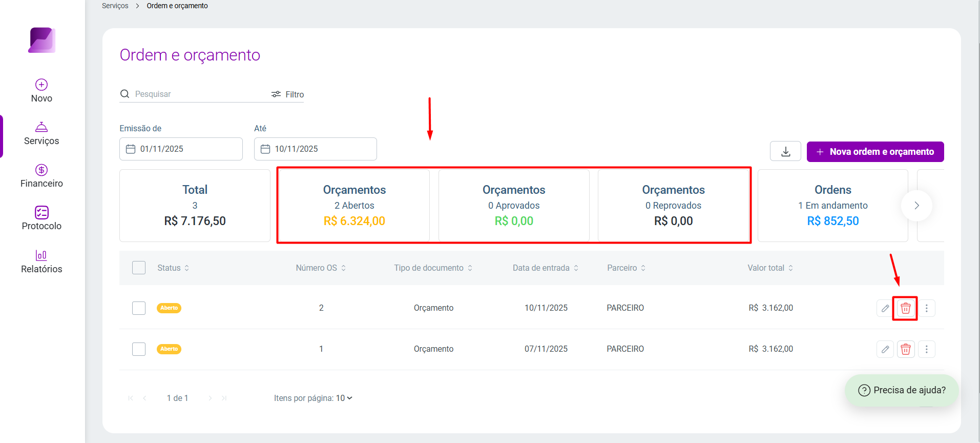Image resolution: width=980 pixels, height=443 pixels.
Task: Open the Financeiro sidebar section
Action: coord(41,176)
